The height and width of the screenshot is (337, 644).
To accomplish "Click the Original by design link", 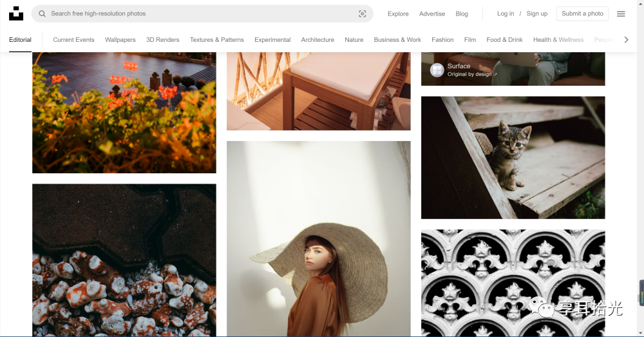I will pos(472,74).
